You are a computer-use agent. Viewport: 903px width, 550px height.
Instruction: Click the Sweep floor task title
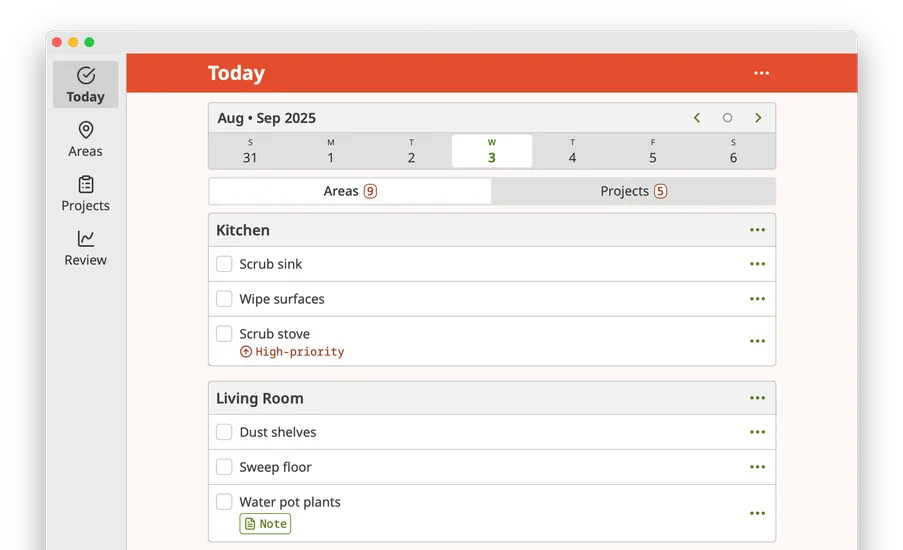(275, 468)
